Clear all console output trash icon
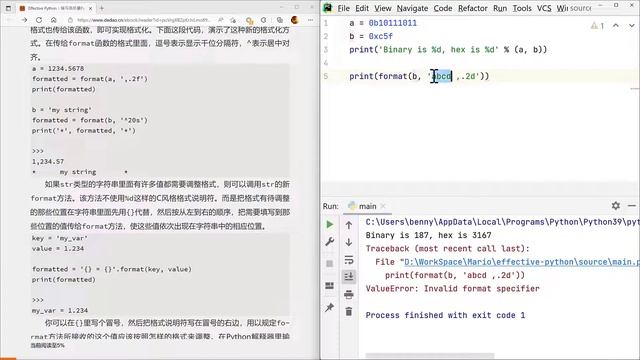Viewport: 640px width, 360px height. [349, 312]
